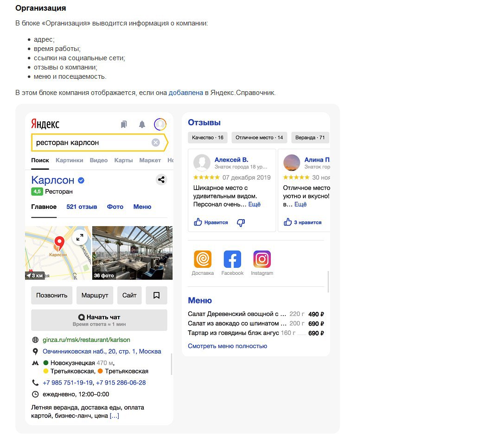Click the share icon next to Карлсон

tap(161, 180)
